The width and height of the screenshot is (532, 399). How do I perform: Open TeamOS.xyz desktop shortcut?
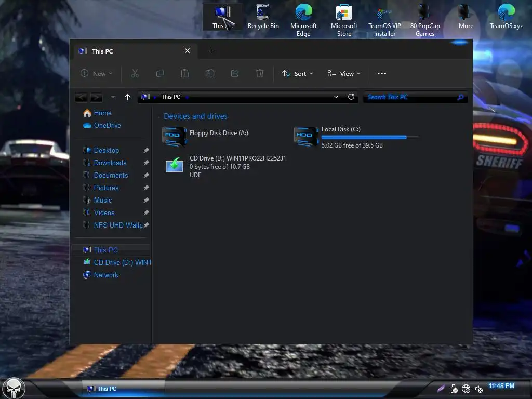coord(506,17)
